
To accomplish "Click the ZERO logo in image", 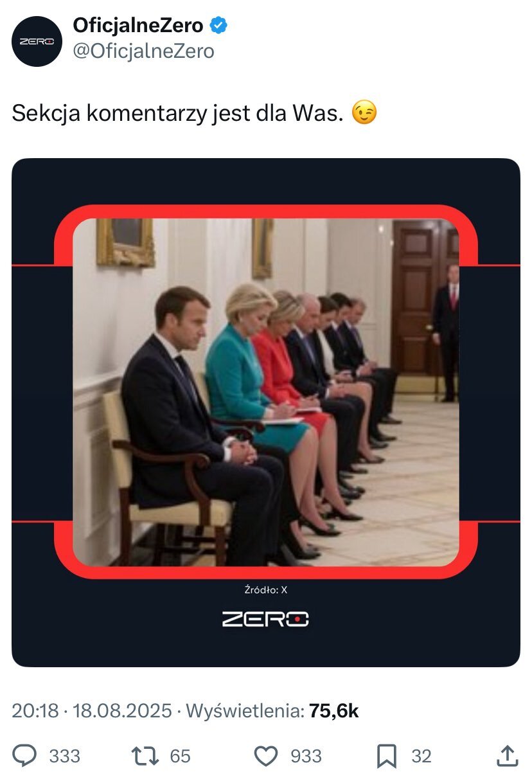I will tap(265, 620).
